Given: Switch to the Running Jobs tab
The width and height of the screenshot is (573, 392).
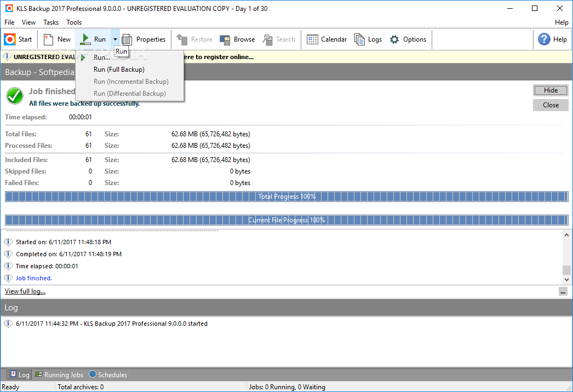Looking at the screenshot, I should click(x=59, y=375).
